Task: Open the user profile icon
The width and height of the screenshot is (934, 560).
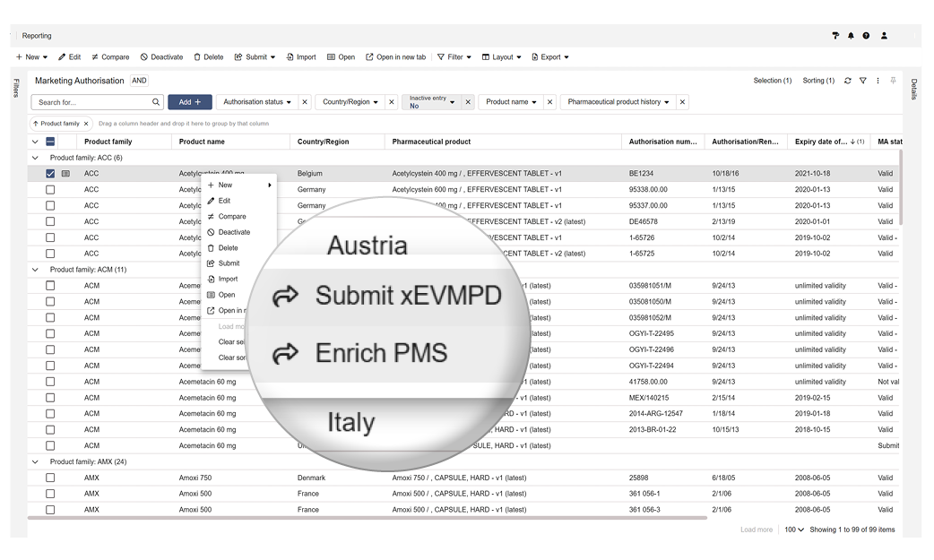Action: tap(884, 36)
